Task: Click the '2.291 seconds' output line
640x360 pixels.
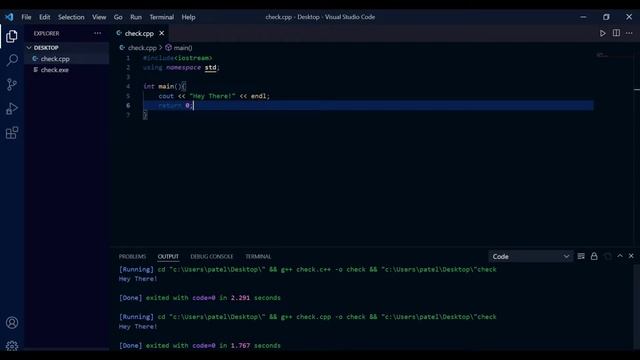Action: [x=200, y=298]
